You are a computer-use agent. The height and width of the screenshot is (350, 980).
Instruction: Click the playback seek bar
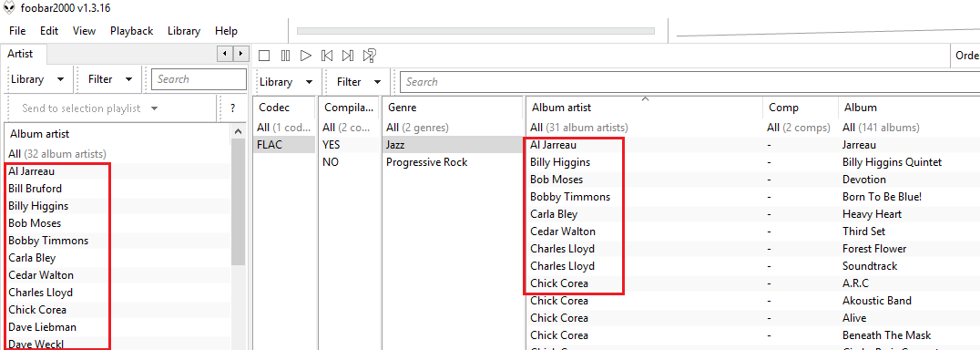point(475,31)
